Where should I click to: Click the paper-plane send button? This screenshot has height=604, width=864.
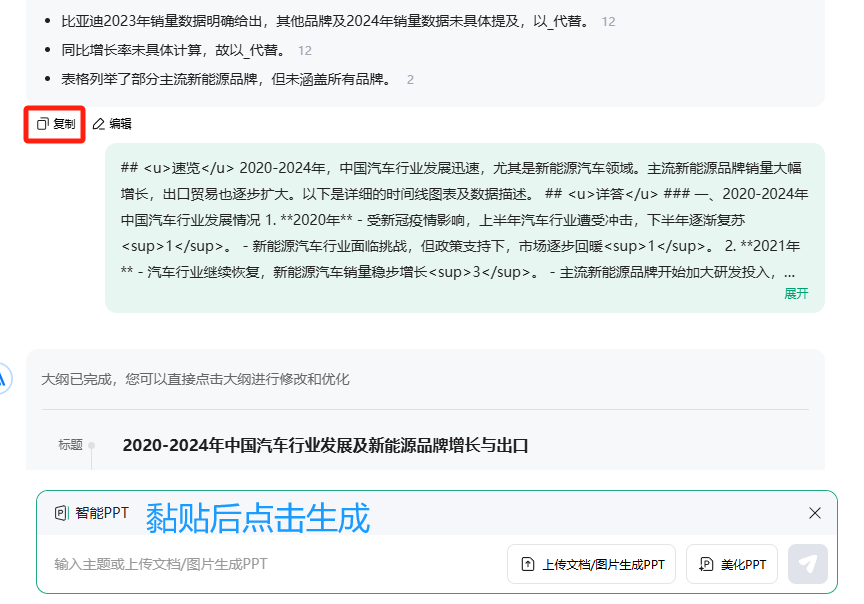tap(808, 564)
